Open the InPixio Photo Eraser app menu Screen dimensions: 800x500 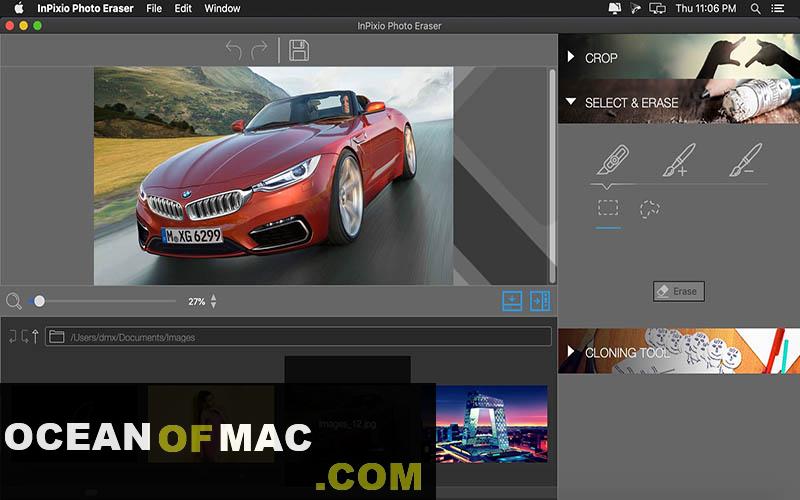(x=85, y=8)
